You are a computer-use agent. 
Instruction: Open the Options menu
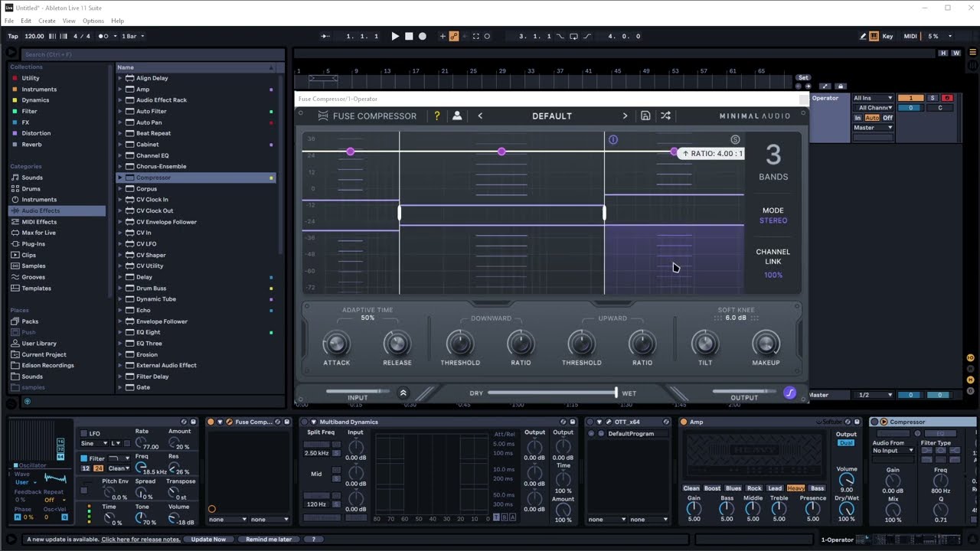(x=93, y=21)
